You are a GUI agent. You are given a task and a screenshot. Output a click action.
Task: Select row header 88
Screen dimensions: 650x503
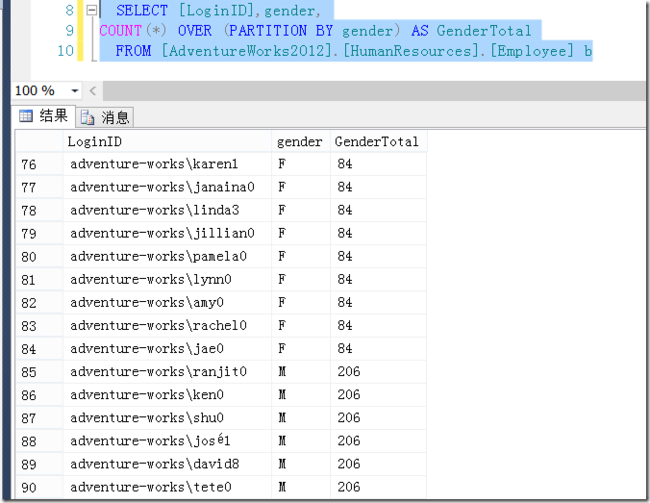point(39,441)
